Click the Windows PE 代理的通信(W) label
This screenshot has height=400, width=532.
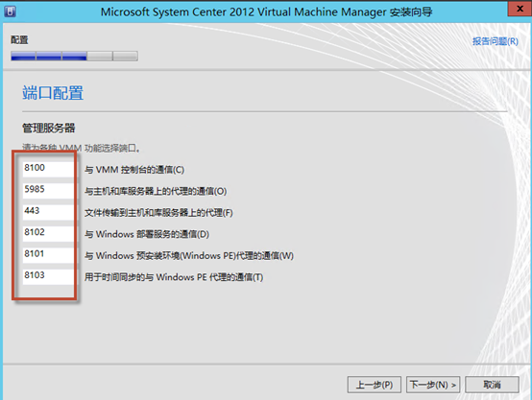(189, 255)
